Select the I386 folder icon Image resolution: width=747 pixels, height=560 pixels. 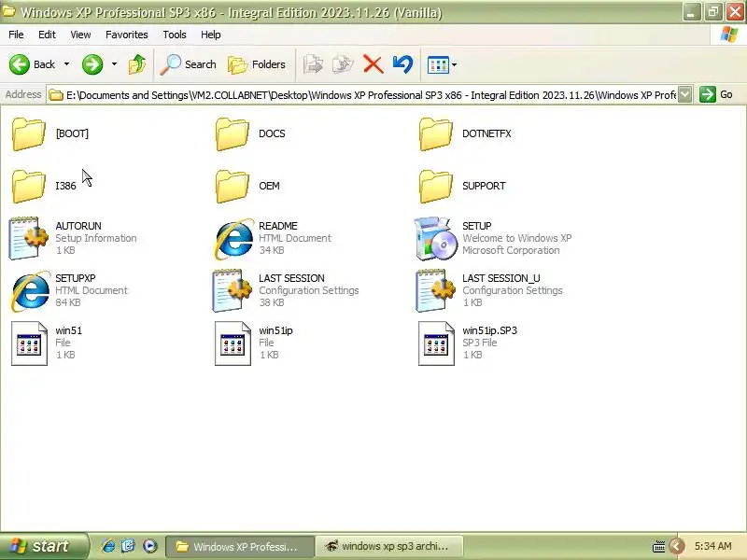[29, 186]
